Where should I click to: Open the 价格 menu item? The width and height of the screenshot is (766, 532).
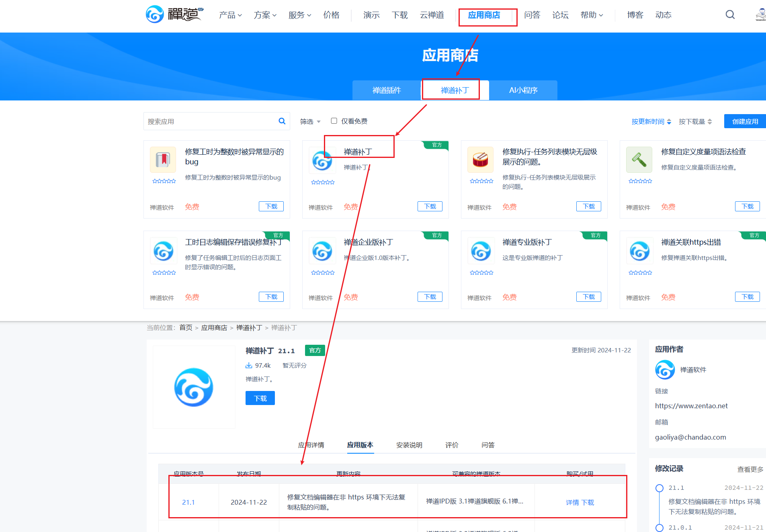click(x=331, y=15)
